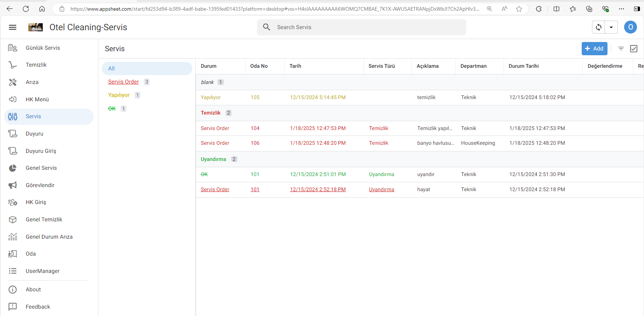Add this page to browser favorites
Viewport: 644px width, 316px height.
point(519,9)
